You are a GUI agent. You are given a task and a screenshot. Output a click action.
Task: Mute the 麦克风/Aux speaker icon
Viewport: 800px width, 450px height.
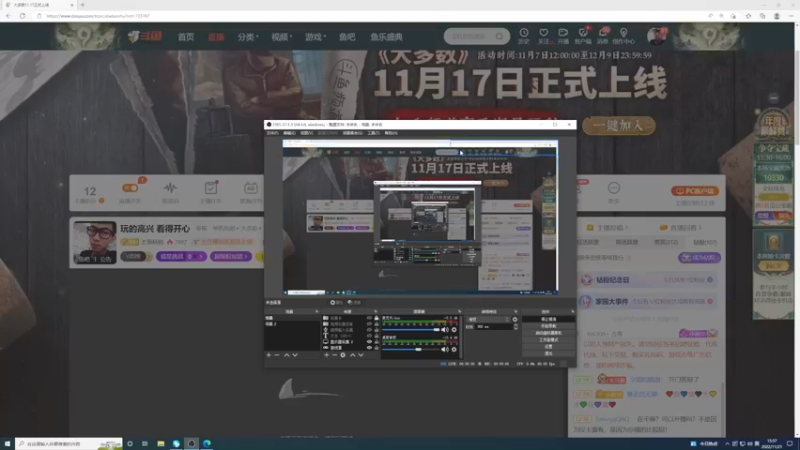click(445, 330)
